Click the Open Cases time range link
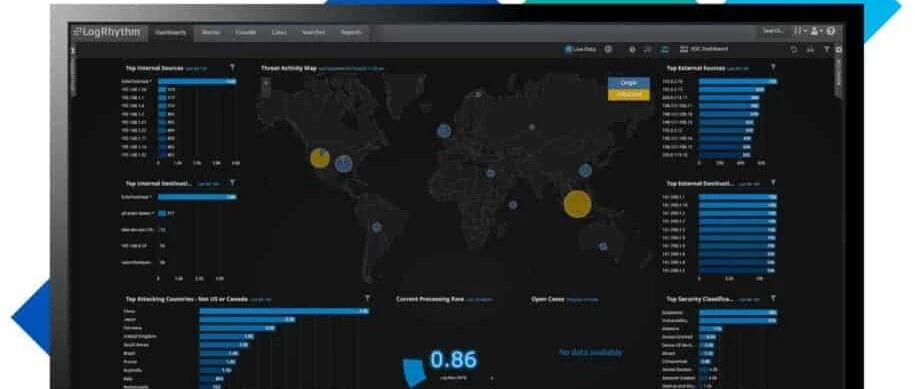Screen dimensions: 915x389 click(583, 300)
